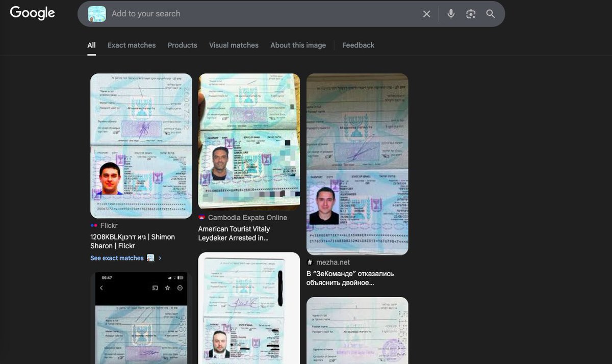Click the small image icon after See exact matches
Viewport: 612px width, 364px height.
[150, 258]
